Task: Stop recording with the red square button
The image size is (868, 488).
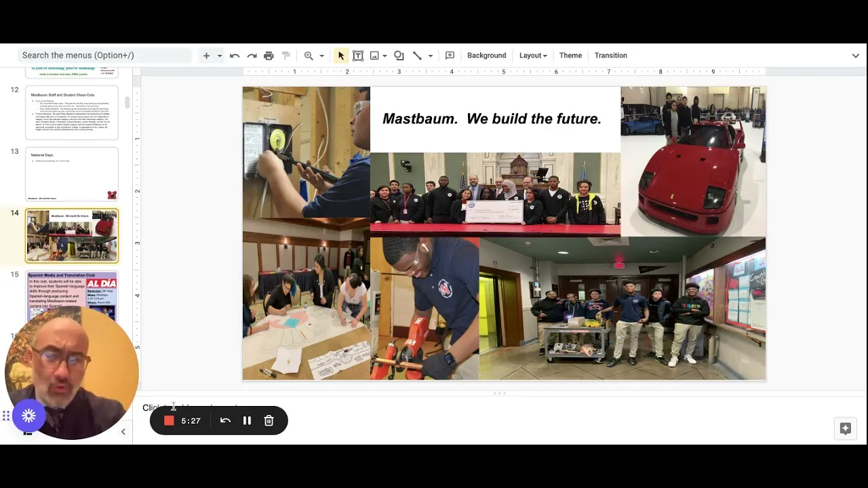Action: (x=169, y=421)
